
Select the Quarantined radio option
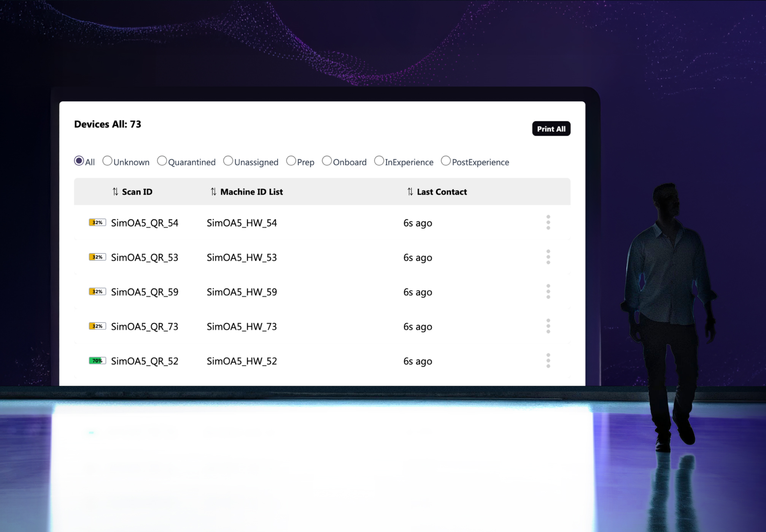coord(162,161)
